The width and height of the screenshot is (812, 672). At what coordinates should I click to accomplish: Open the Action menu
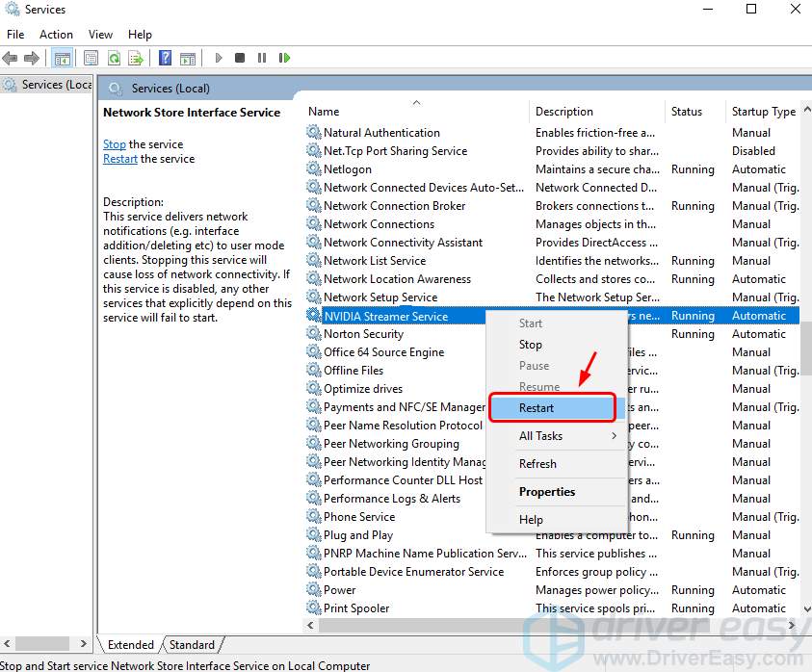pos(56,34)
